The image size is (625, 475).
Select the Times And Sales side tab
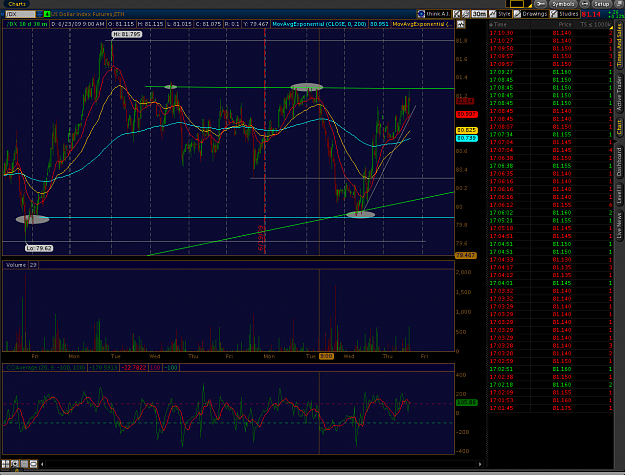(x=619, y=46)
